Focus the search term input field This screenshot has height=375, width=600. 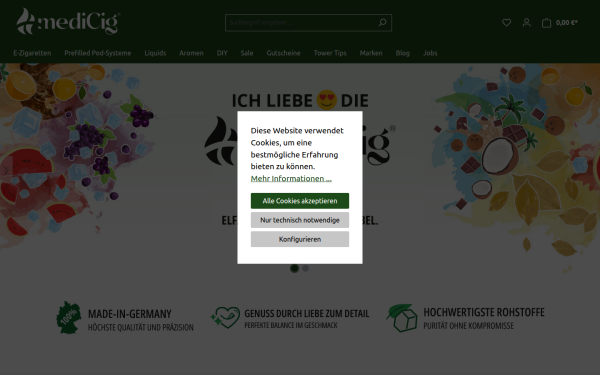click(x=302, y=23)
